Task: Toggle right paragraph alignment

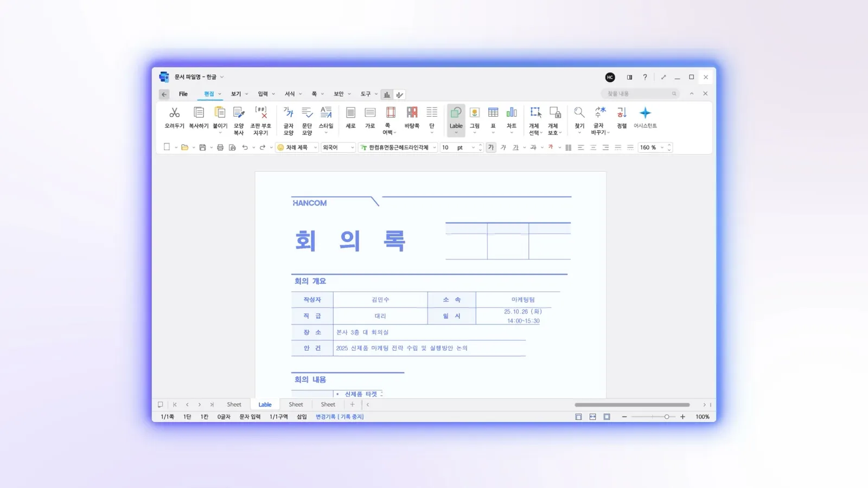Action: pos(605,147)
